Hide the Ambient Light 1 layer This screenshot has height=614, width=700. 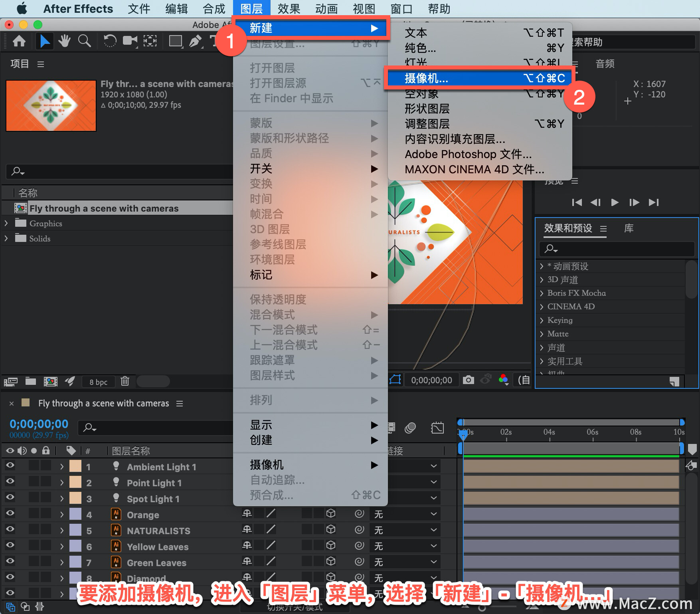point(10,465)
